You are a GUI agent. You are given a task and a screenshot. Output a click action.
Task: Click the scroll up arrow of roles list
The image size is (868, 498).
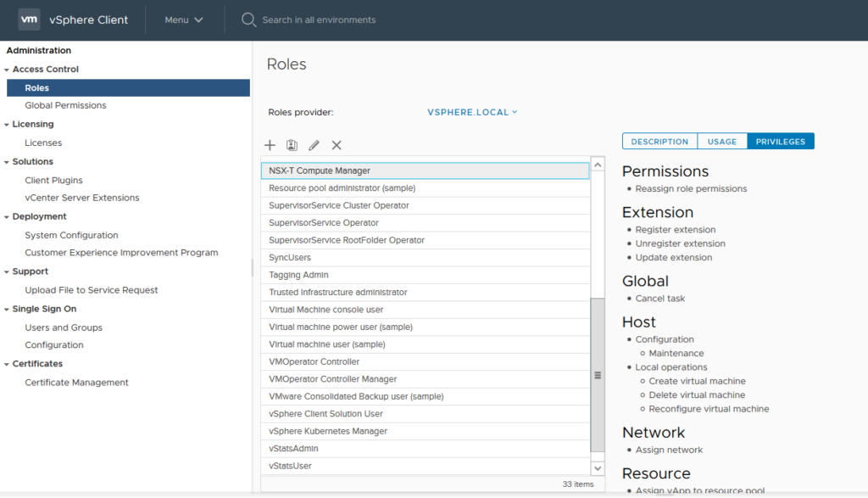598,165
